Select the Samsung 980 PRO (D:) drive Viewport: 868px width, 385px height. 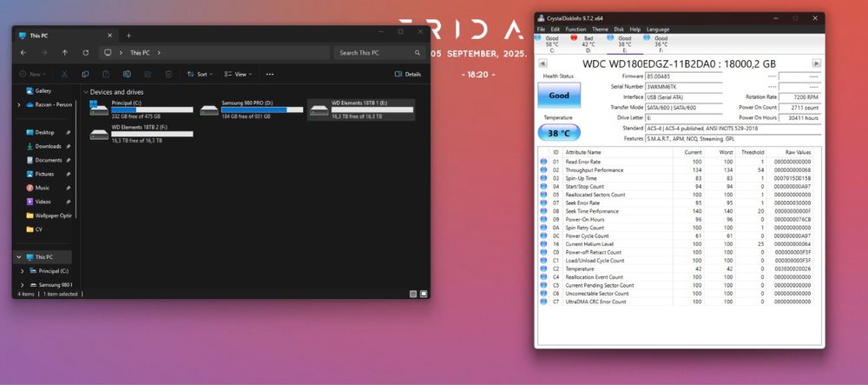coord(252,110)
